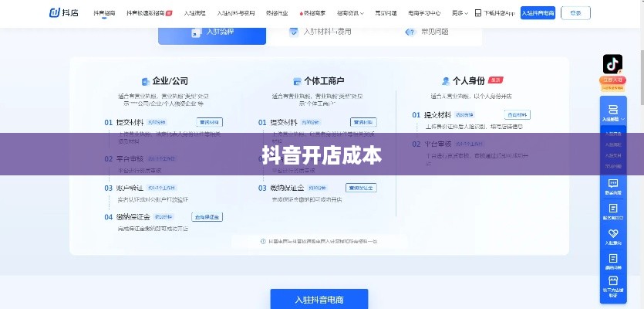Click the red badge next to 个人身份
This screenshot has width=644, height=309.
pyautogui.click(x=496, y=80)
